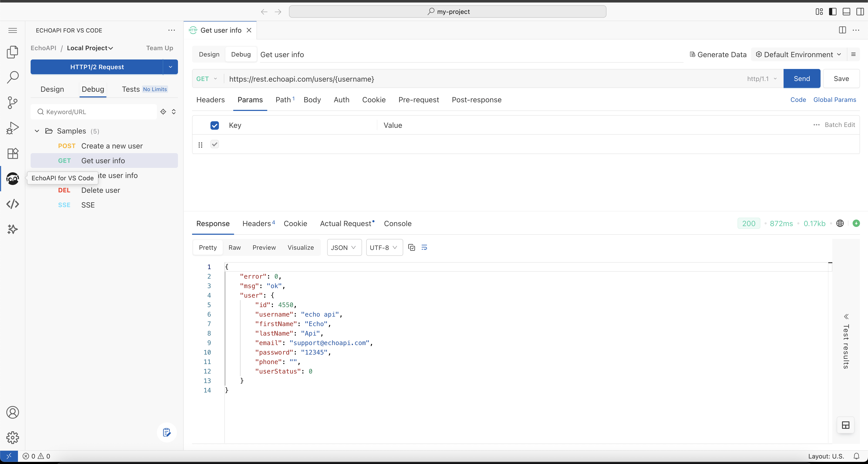The width and height of the screenshot is (868, 464).
Task: Open the UTF-8 encoding dropdown
Action: 384,247
